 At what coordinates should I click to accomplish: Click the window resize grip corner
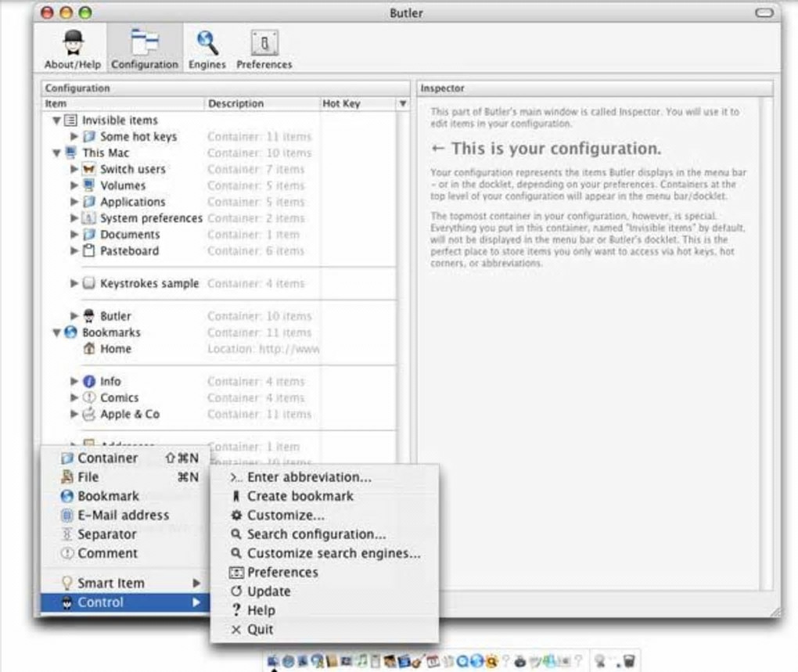tap(775, 611)
